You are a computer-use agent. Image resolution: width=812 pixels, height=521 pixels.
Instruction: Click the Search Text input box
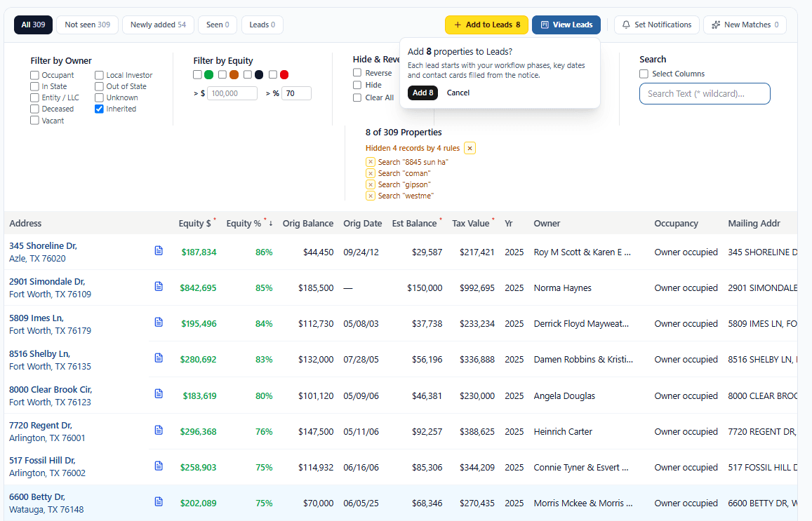pos(705,94)
